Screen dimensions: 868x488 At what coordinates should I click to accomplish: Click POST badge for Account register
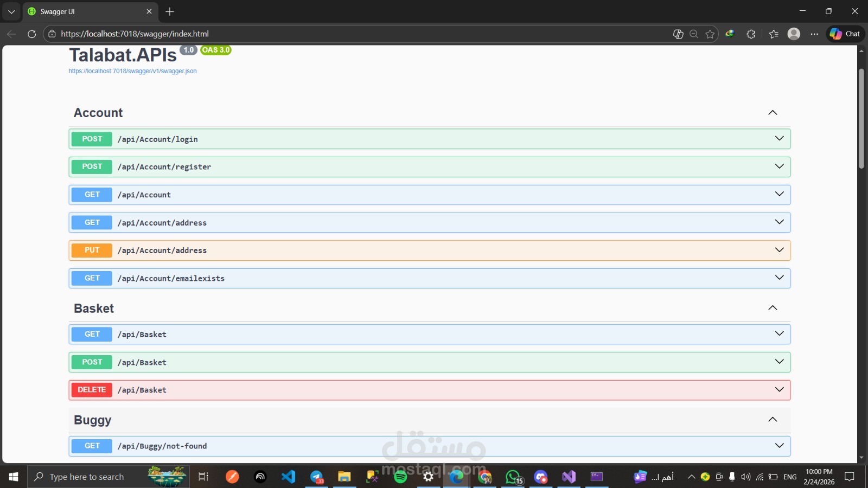point(92,166)
